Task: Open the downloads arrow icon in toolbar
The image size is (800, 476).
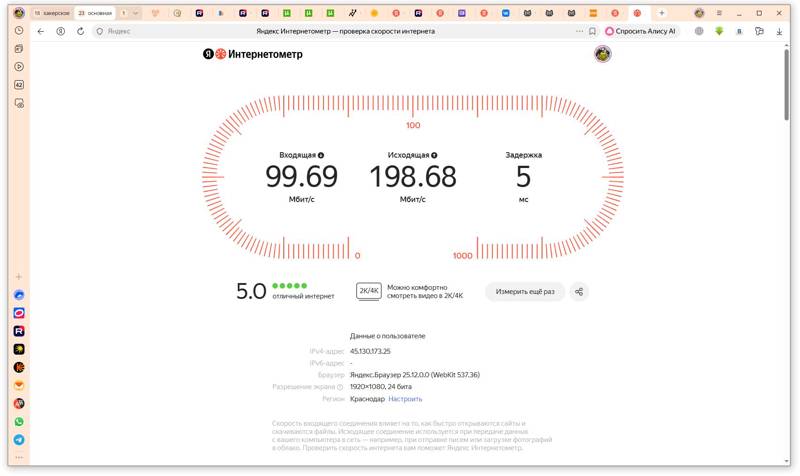Action: pyautogui.click(x=780, y=31)
